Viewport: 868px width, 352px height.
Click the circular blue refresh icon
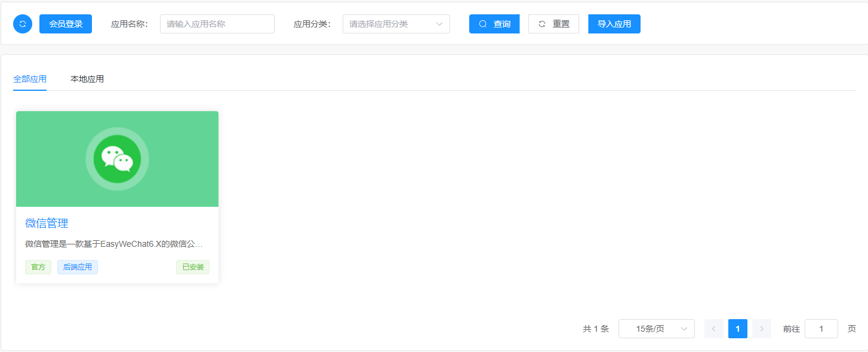coord(23,24)
